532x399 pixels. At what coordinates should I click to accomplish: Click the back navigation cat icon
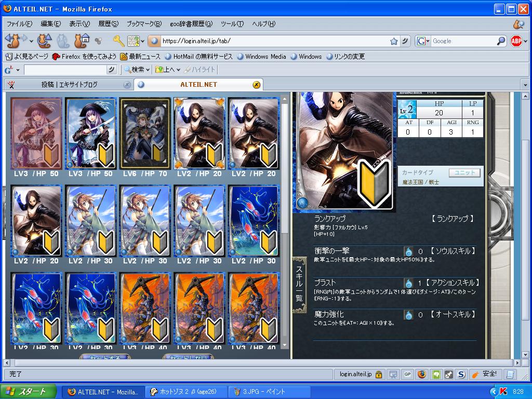pyautogui.click(x=13, y=41)
